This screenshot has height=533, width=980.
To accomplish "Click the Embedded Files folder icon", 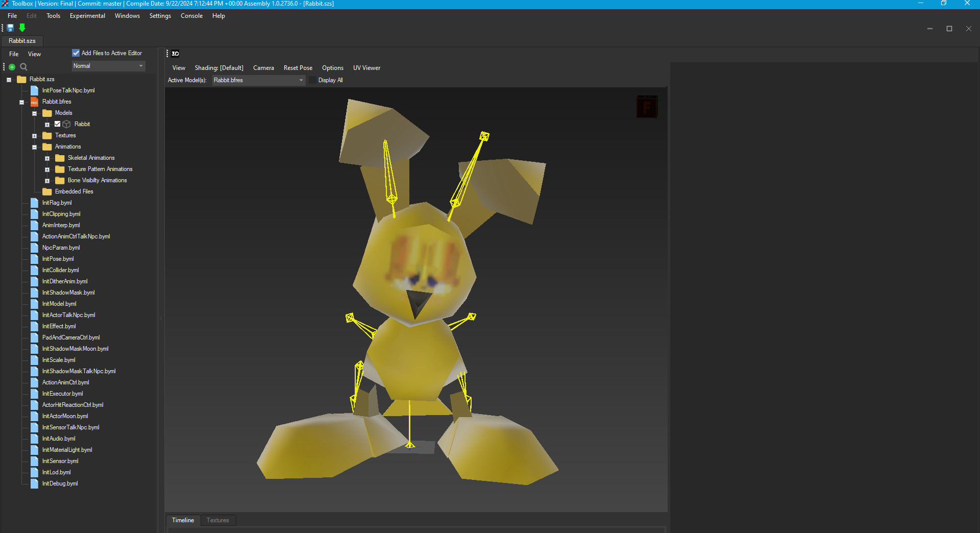I will [x=47, y=191].
